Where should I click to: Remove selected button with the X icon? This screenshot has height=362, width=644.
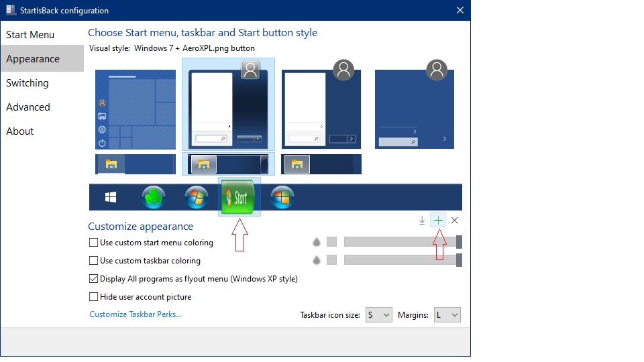pyautogui.click(x=454, y=221)
